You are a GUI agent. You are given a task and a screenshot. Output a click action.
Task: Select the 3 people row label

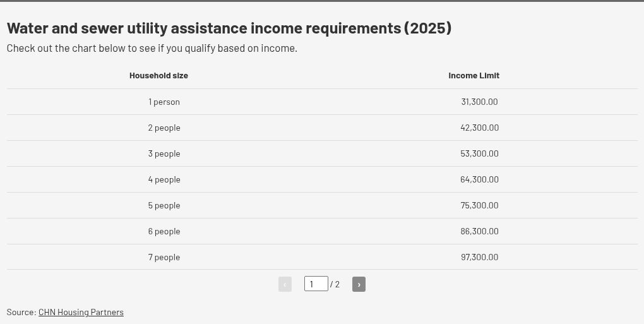[x=164, y=153]
